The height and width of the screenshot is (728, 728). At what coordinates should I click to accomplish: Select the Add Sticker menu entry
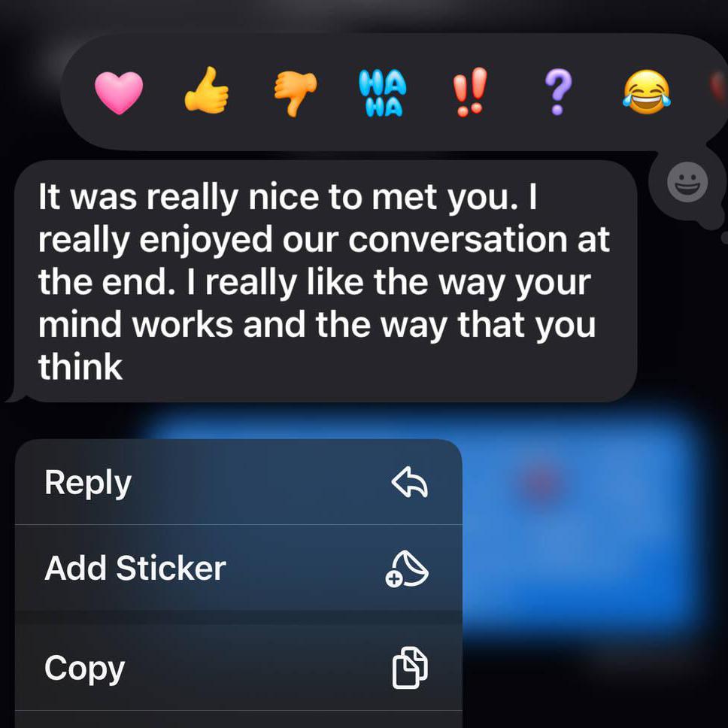point(238,567)
